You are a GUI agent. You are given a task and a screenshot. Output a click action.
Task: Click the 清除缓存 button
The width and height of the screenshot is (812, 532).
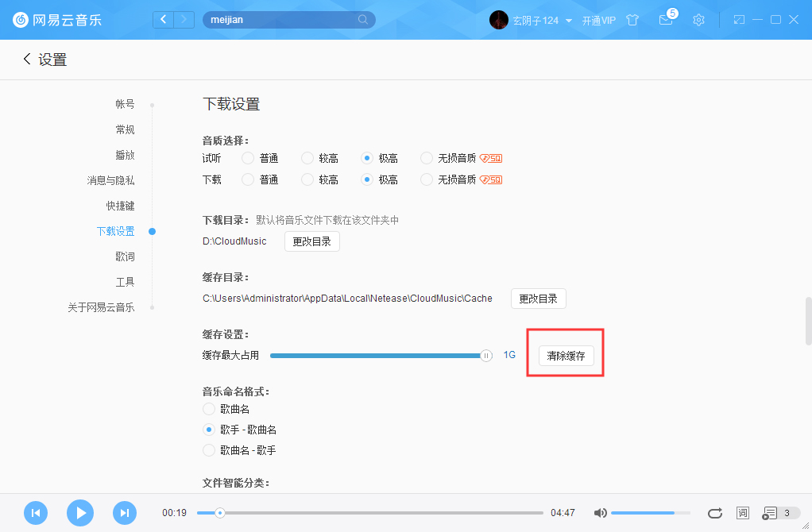click(x=564, y=356)
